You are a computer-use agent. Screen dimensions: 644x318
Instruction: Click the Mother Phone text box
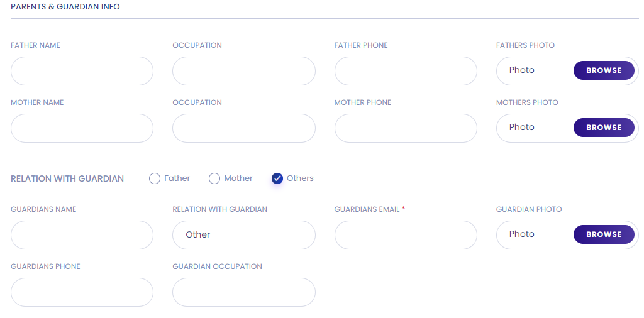[406, 128]
